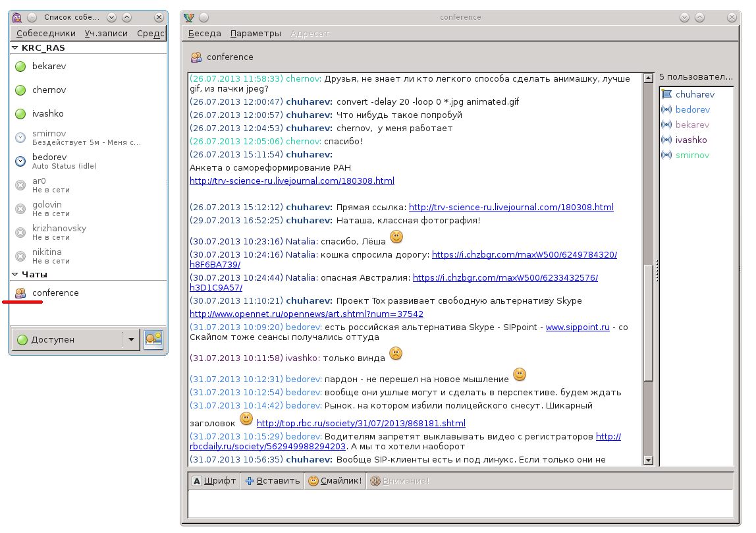Open the opennet.ru news link
The width and height of the screenshot is (756, 533).
click(306, 314)
